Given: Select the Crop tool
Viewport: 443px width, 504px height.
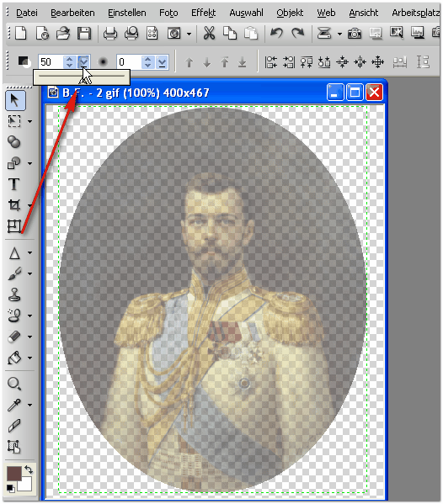Looking at the screenshot, I should [13, 205].
